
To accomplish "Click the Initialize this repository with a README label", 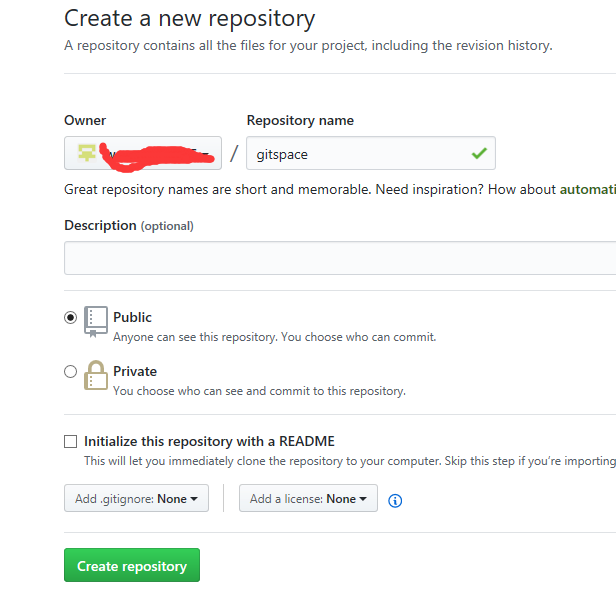I will click(209, 441).
